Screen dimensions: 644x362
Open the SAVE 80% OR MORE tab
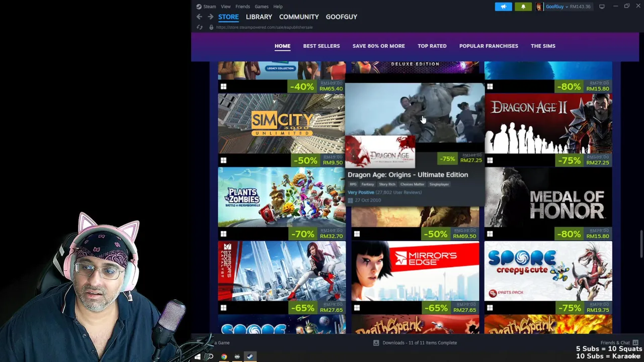pyautogui.click(x=378, y=46)
